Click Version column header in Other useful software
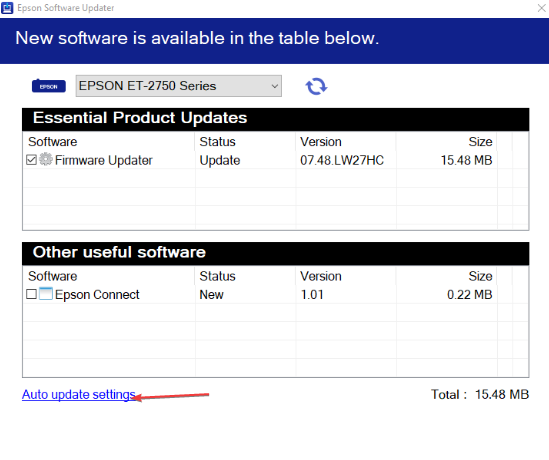 pyautogui.click(x=321, y=276)
